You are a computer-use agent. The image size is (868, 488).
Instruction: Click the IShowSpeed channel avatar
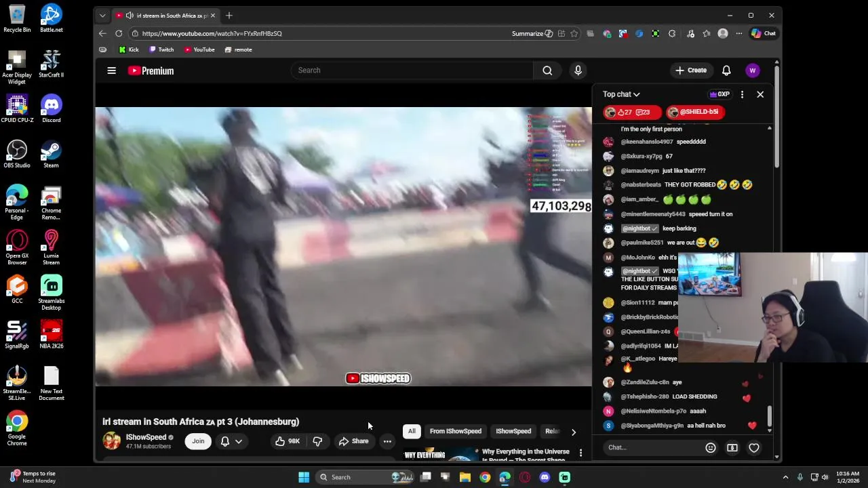(112, 441)
